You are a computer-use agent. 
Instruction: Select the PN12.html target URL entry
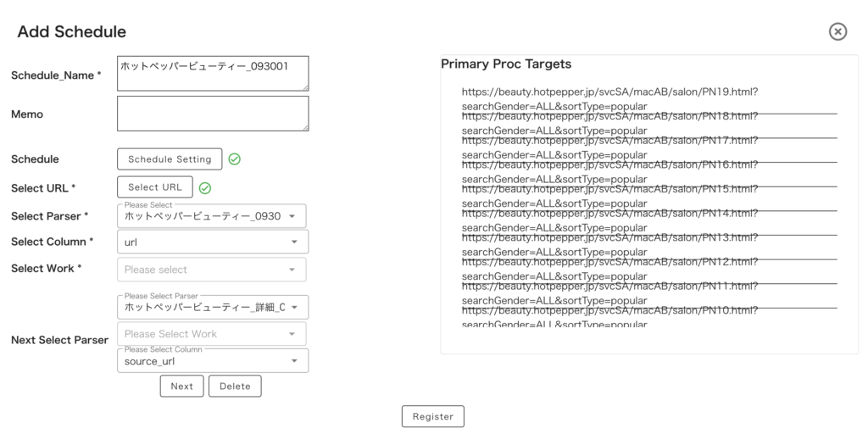609,268
